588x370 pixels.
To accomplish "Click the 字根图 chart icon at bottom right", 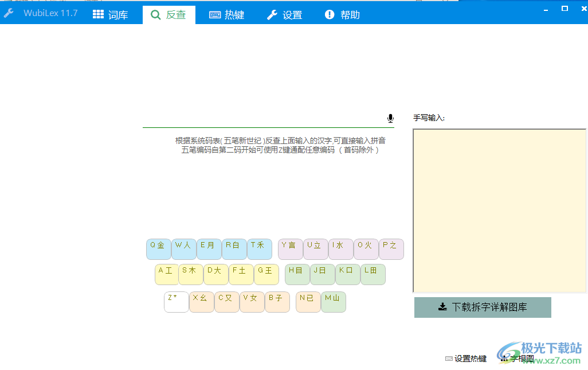I will coord(504,358).
